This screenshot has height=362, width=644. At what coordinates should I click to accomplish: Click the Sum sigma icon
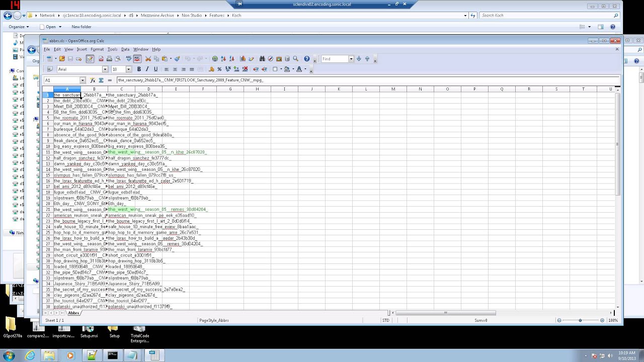[101, 80]
